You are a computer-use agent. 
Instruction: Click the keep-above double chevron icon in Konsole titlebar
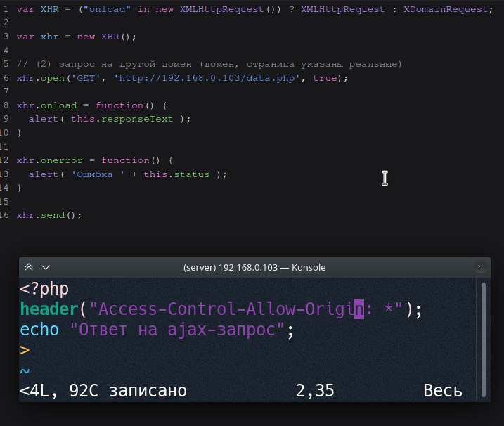click(x=29, y=267)
